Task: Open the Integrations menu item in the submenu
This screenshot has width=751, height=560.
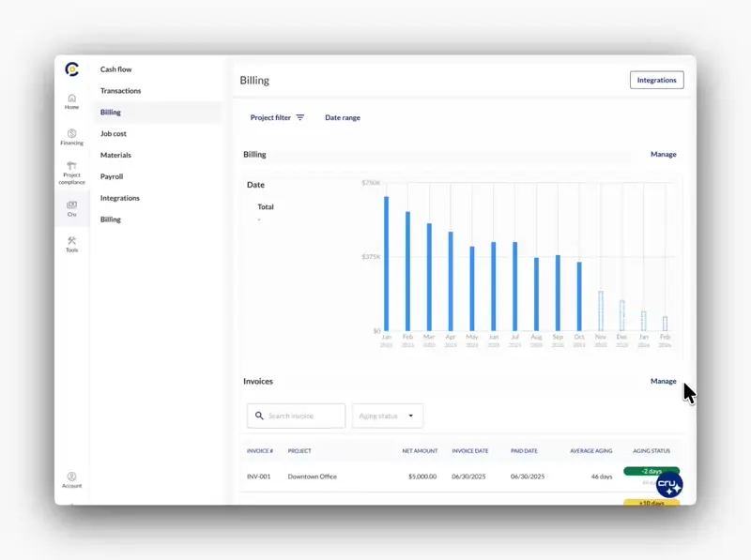Action: (120, 198)
